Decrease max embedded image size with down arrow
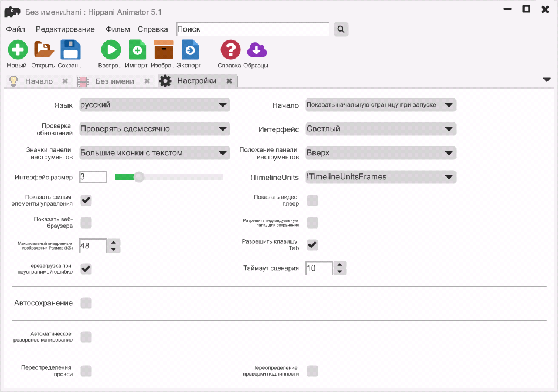558x392 pixels. (x=114, y=250)
